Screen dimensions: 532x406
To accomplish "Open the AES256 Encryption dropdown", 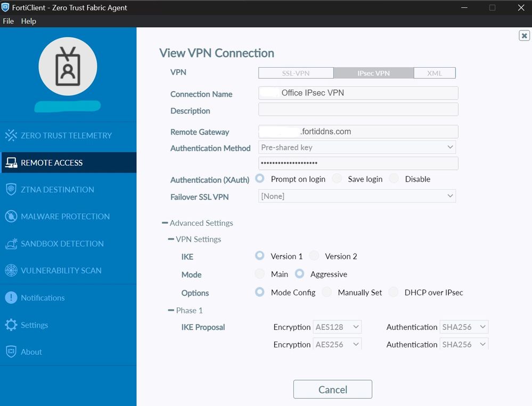I will [x=337, y=344].
